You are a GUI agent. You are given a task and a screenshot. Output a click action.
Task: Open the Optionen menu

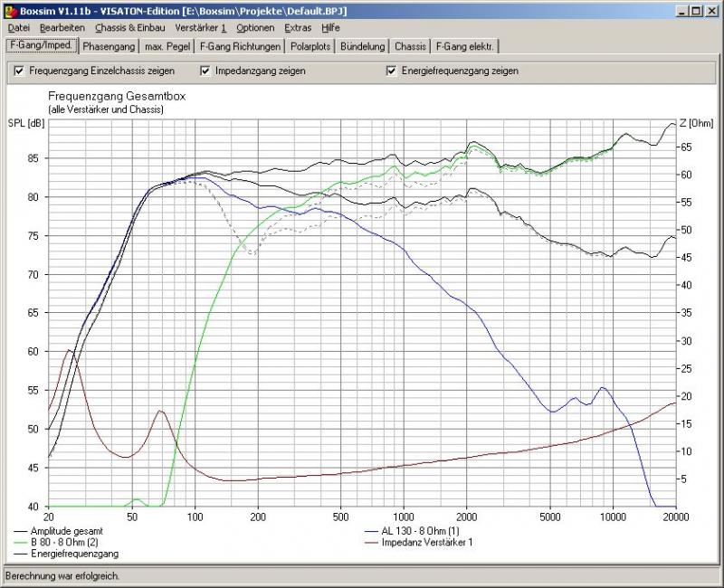(255, 28)
